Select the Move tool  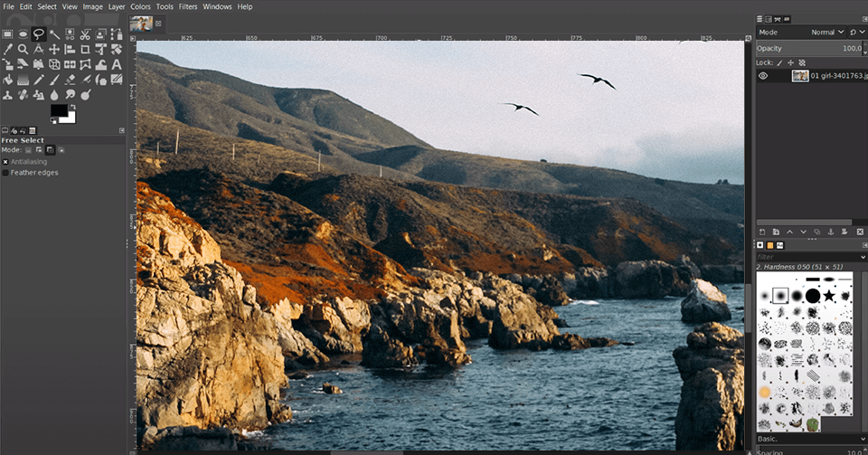click(x=54, y=50)
